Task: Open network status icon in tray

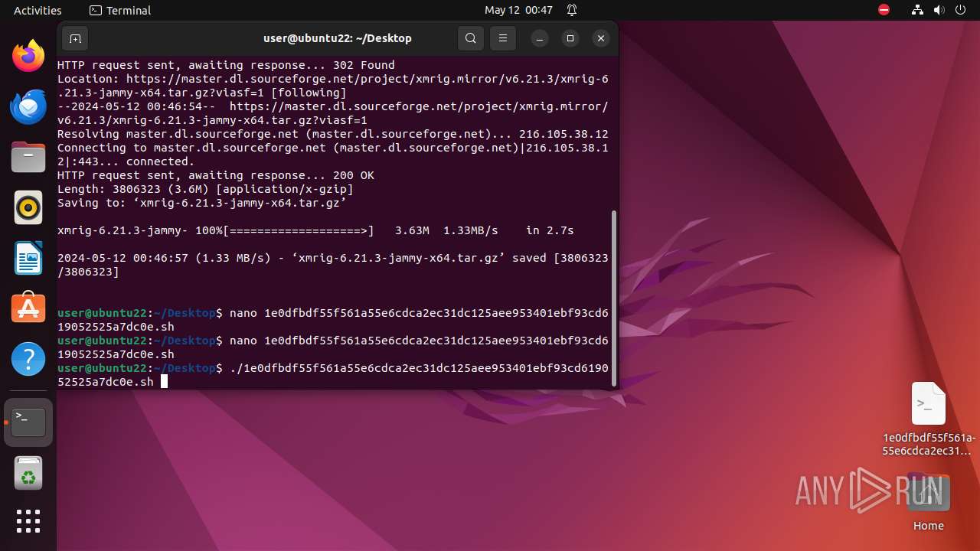Action: click(x=918, y=10)
